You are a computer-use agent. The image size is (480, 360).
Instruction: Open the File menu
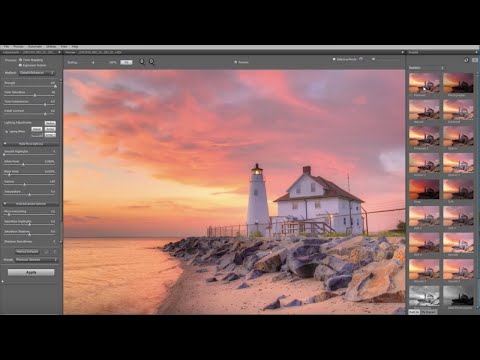(6, 47)
